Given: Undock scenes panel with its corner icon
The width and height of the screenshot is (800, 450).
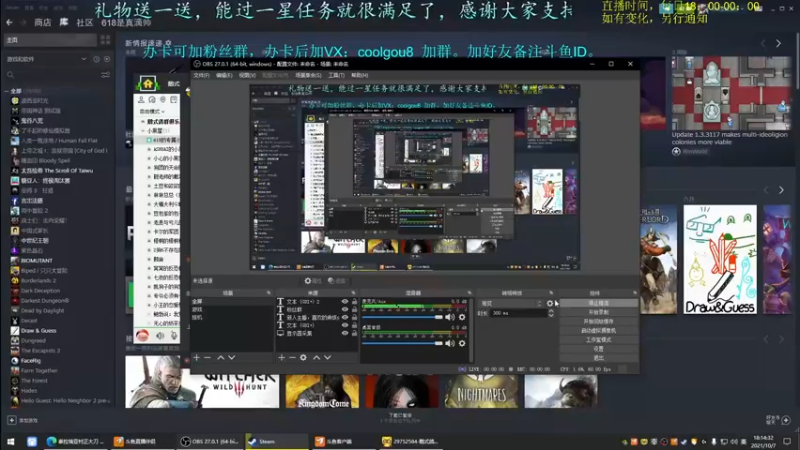Looking at the screenshot, I should 268,293.
